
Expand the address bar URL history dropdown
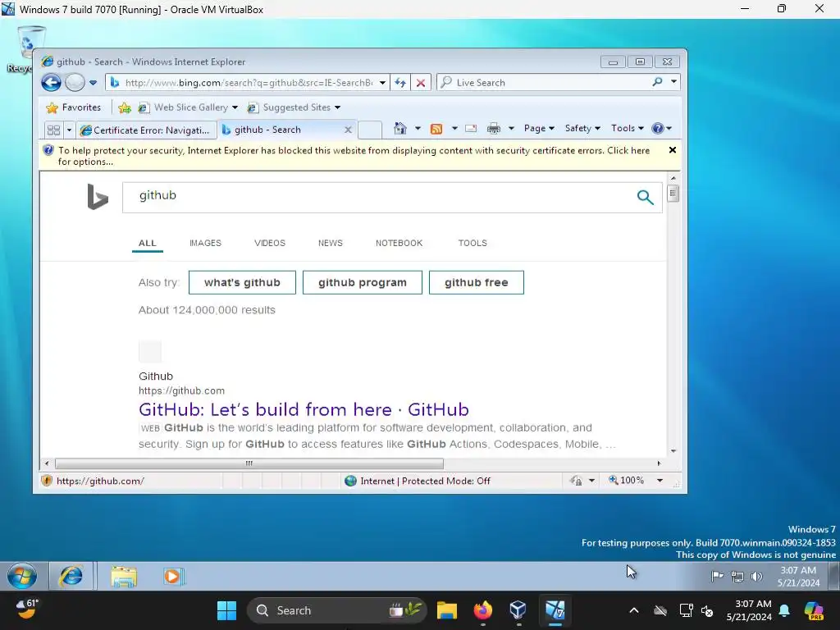[x=382, y=83]
